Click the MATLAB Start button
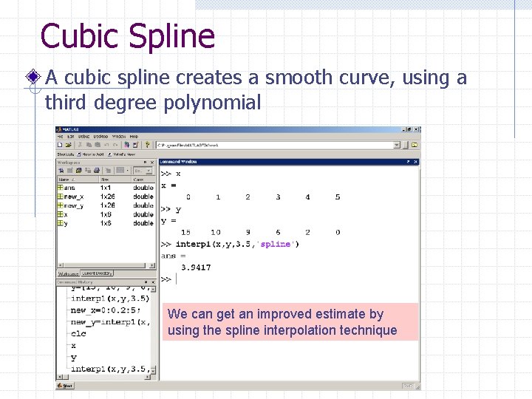This screenshot has width=532, height=399. click(65, 386)
